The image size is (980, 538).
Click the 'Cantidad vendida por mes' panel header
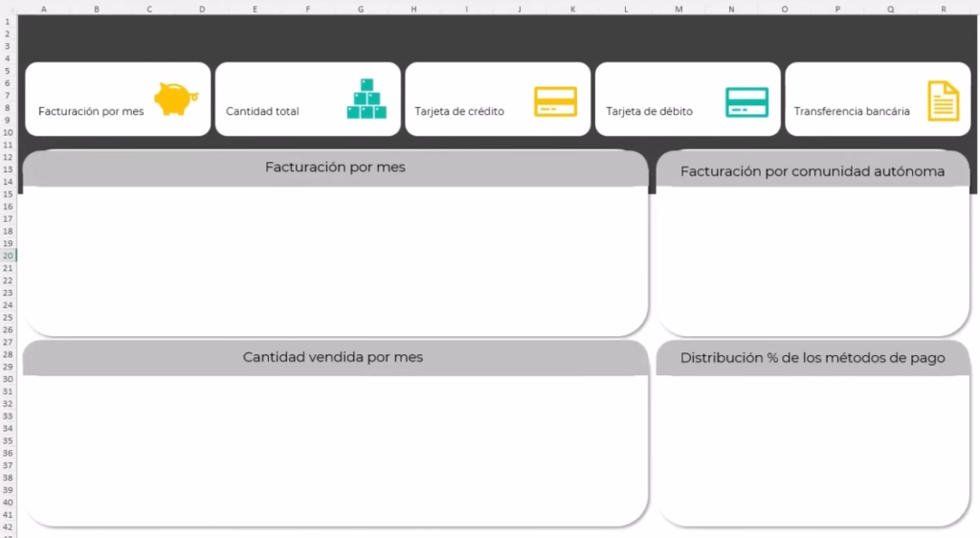pos(335,357)
